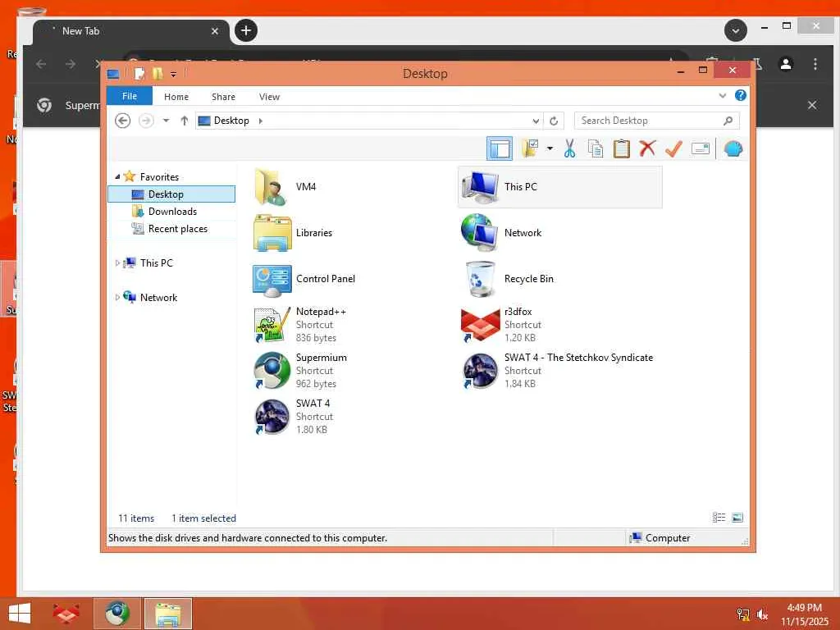Switch to the Home ribbon tab
Image resolution: width=840 pixels, height=630 pixels.
tap(176, 97)
